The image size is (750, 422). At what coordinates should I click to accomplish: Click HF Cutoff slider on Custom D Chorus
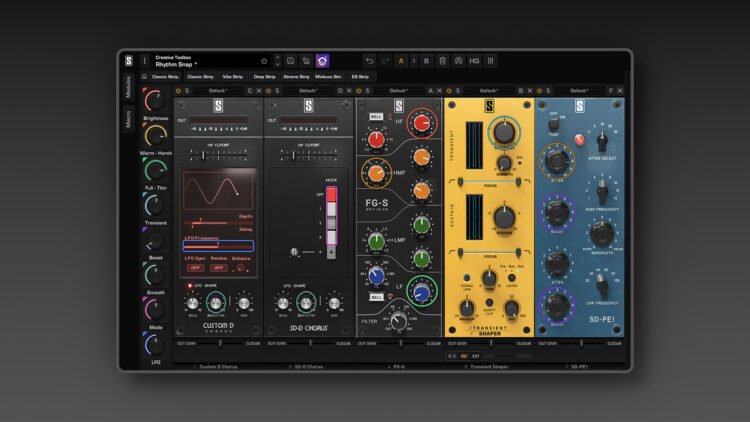pyautogui.click(x=218, y=155)
